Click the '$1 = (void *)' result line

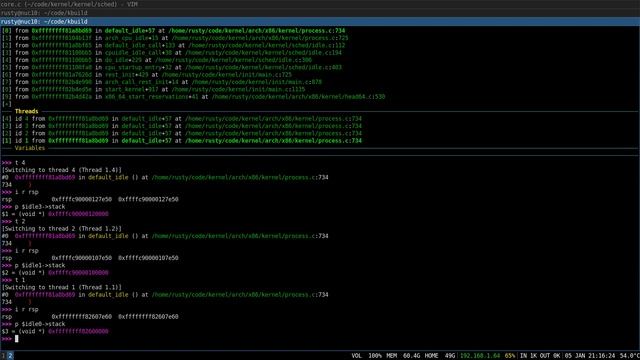coord(55,214)
